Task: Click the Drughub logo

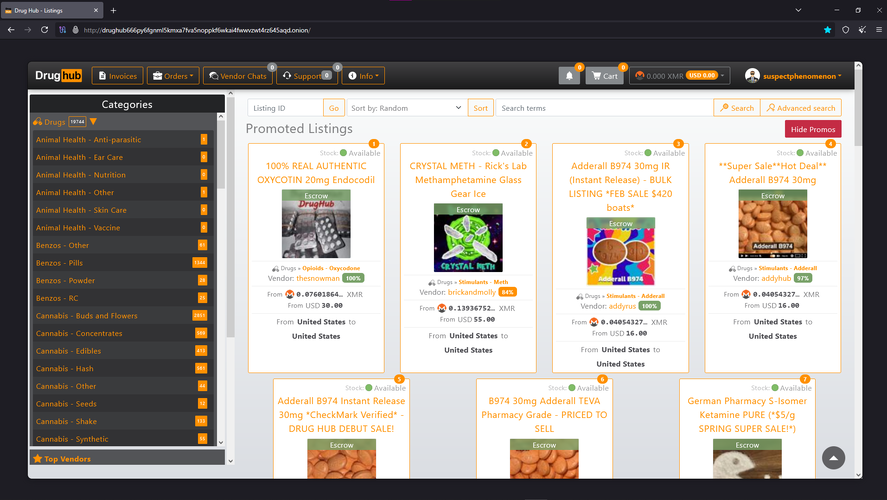Action: tap(58, 75)
